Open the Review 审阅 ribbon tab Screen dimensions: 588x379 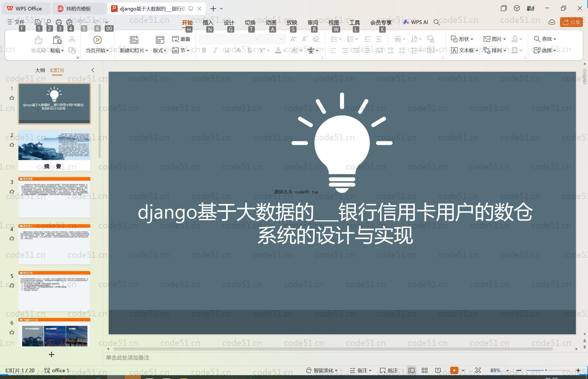[x=313, y=22]
